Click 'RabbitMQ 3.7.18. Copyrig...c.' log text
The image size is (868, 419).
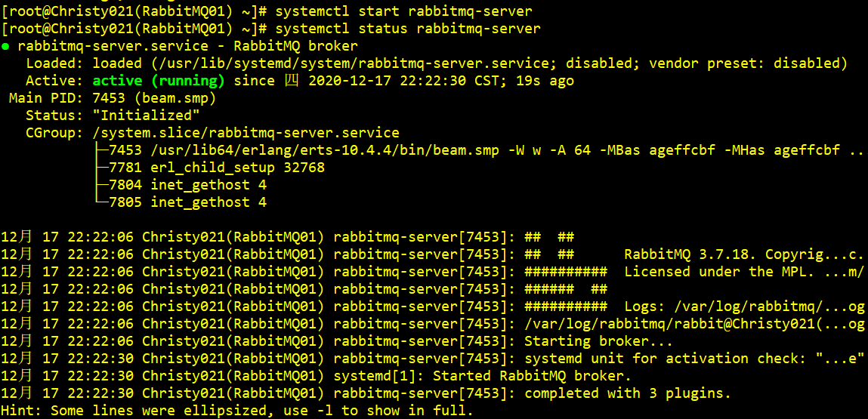744,254
